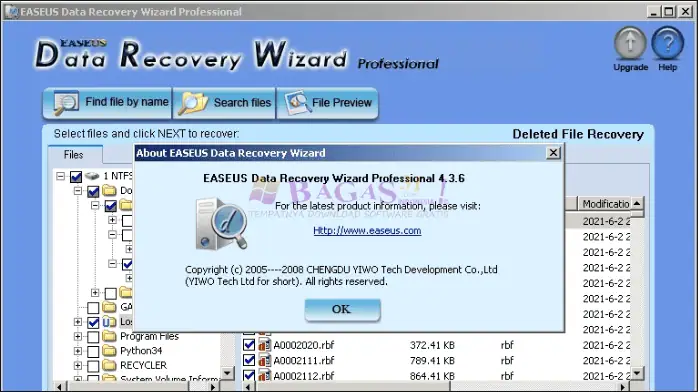Check the Python34 checkbox
698x392 pixels.
coord(93,352)
